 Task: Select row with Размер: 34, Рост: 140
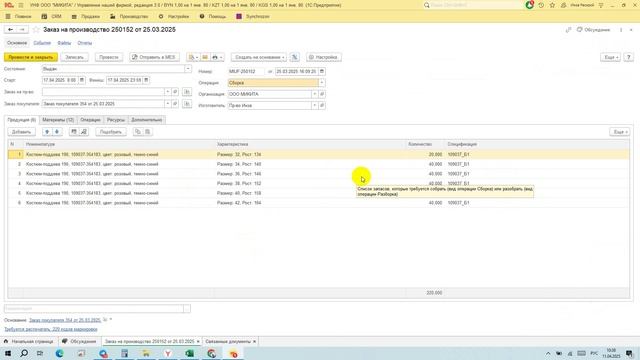(318, 164)
